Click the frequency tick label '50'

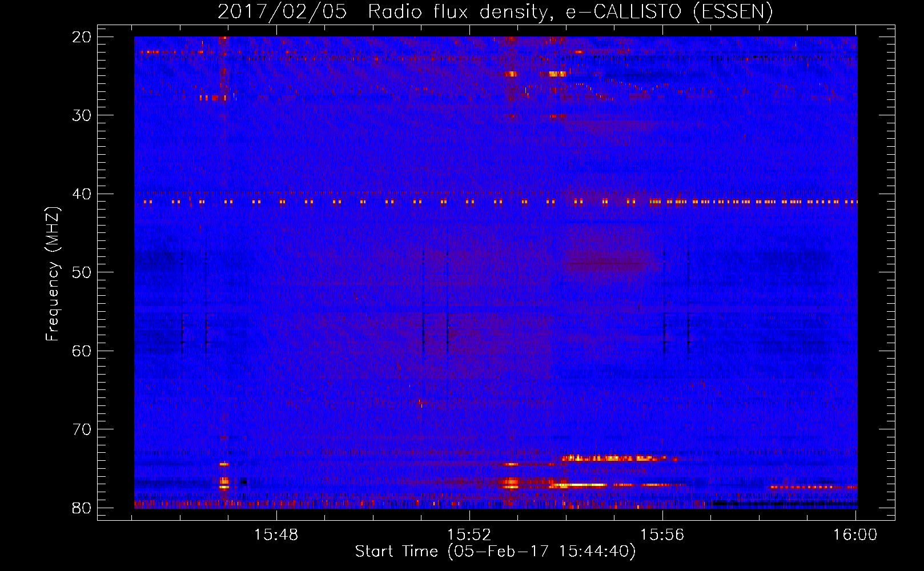tap(82, 272)
